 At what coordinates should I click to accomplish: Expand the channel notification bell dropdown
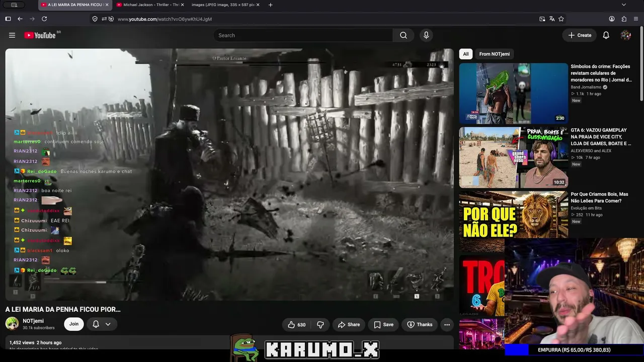[102, 324]
